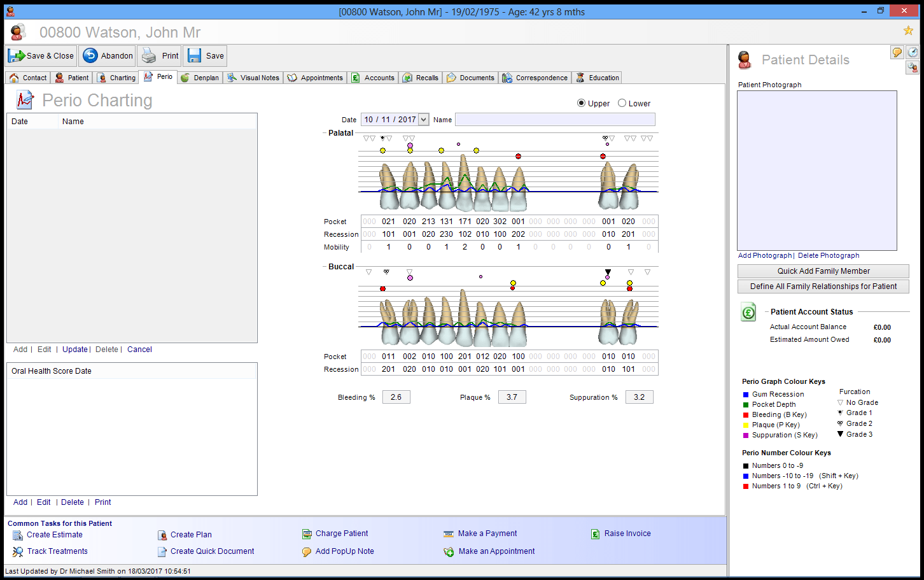Select the Add PopUp Note icon
This screenshot has height=580, width=924.
point(308,551)
